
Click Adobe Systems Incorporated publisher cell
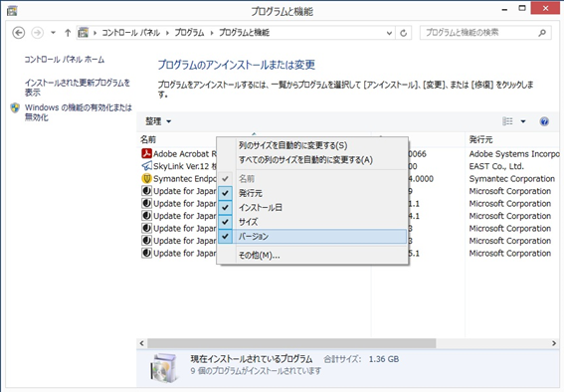514,154
